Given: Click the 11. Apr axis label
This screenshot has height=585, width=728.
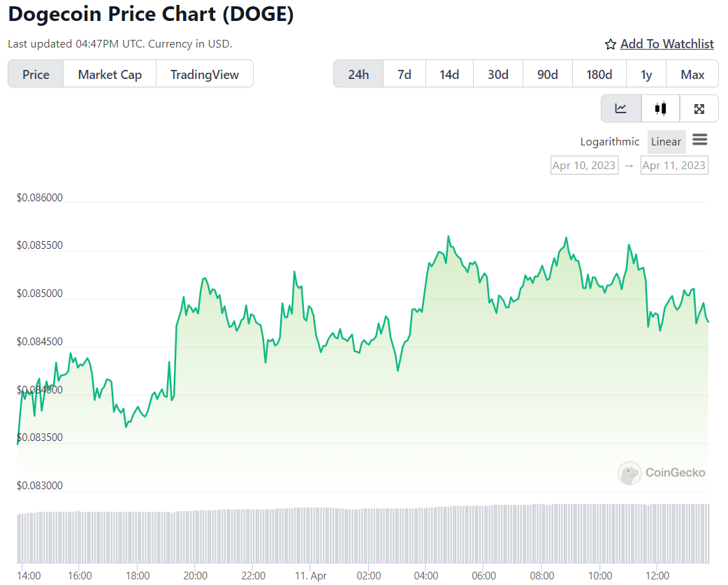Looking at the screenshot, I should [311, 576].
